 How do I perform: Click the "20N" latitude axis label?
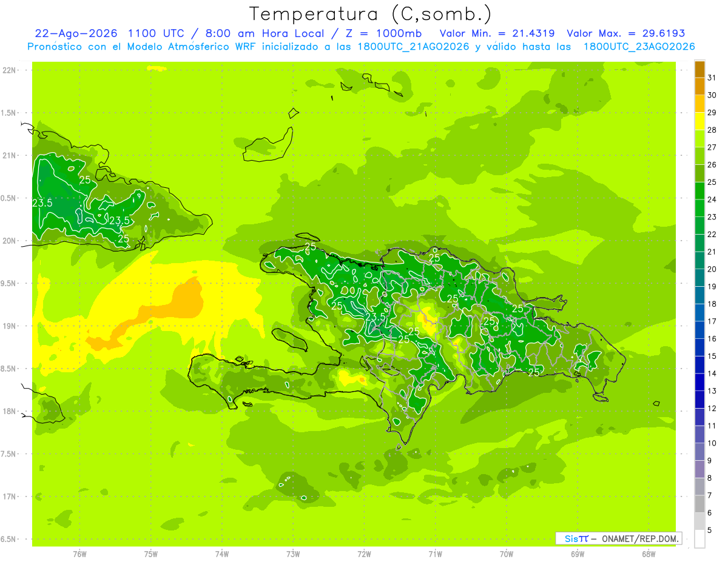[x=9, y=241]
